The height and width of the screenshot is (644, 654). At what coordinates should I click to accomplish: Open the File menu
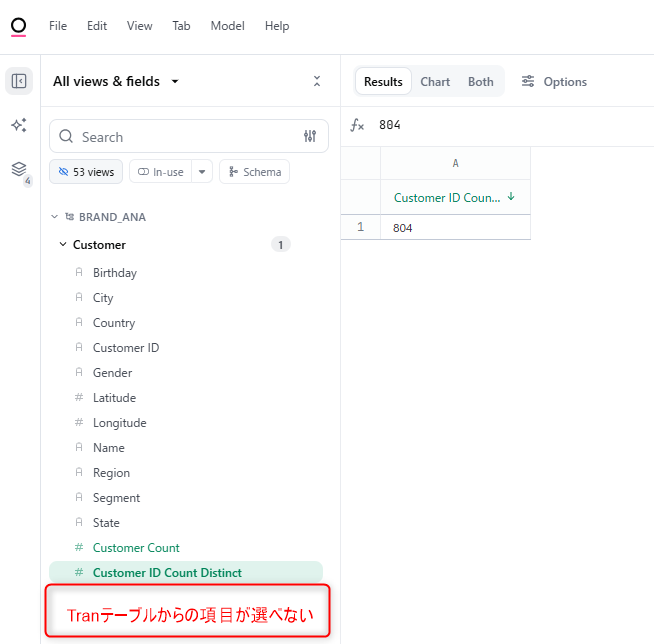tap(58, 26)
